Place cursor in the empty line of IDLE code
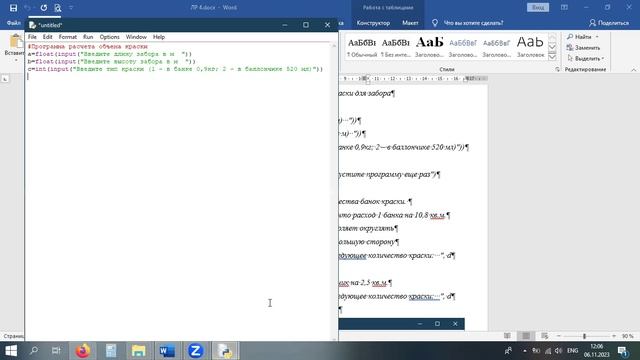640x360 pixels. click(179, 76)
